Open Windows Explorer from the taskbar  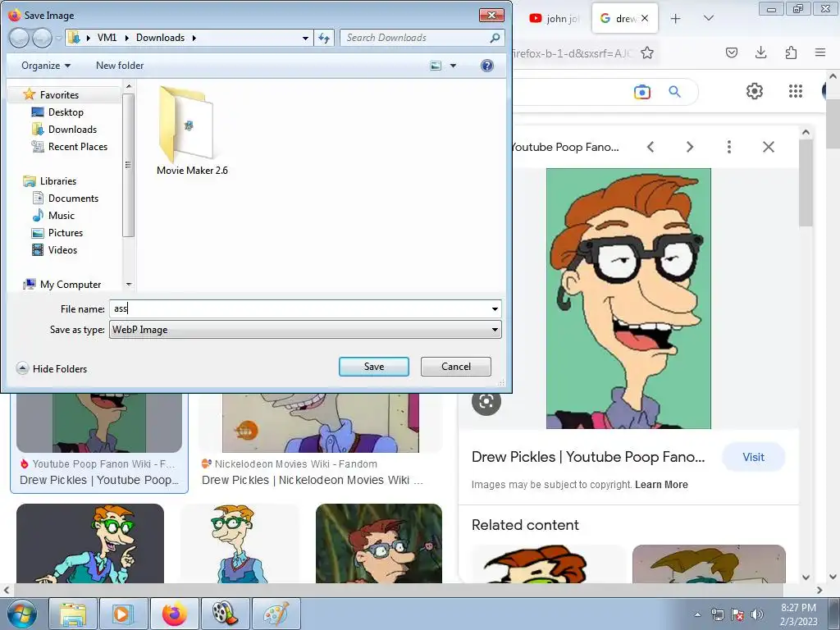coord(73,614)
